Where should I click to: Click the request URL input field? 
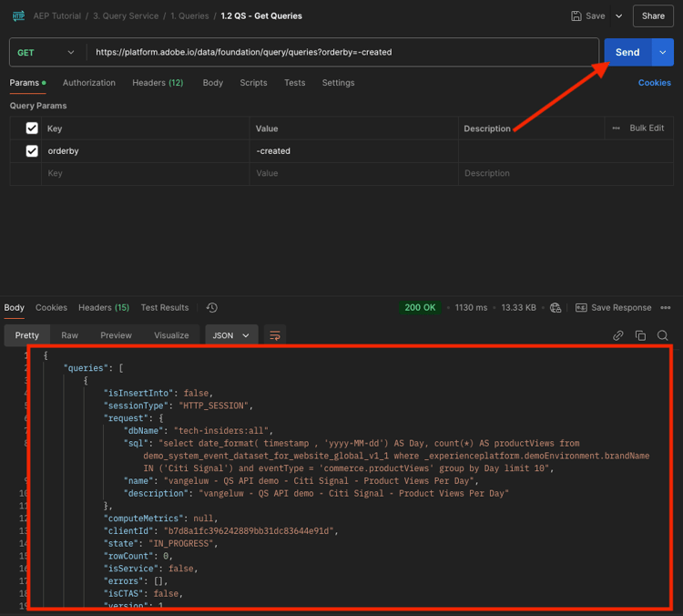click(x=341, y=53)
